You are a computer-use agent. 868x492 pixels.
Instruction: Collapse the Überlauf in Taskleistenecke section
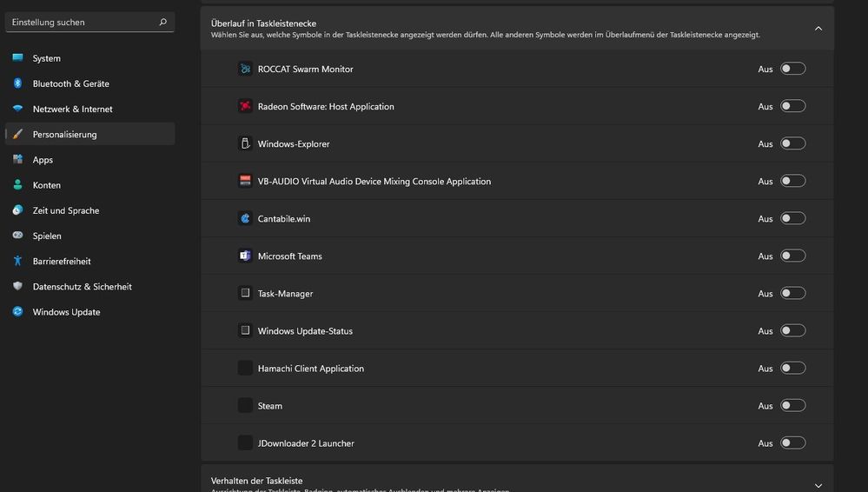[818, 29]
